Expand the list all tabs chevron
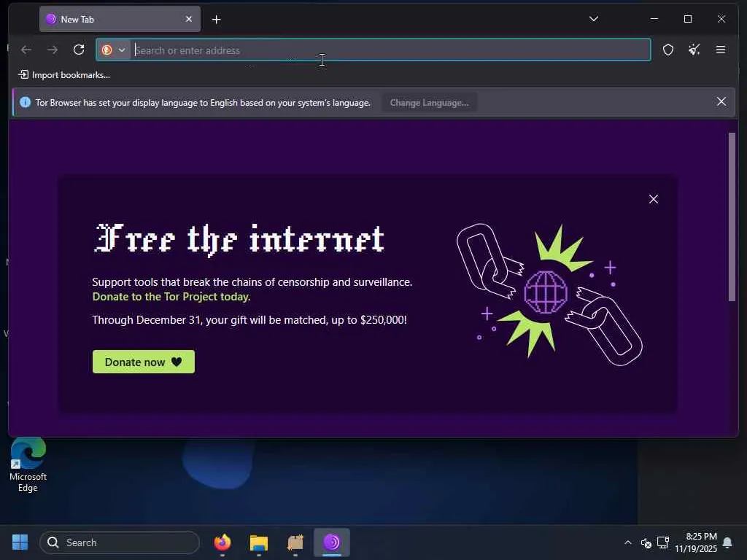Image resolution: width=747 pixels, height=560 pixels. (x=594, y=19)
